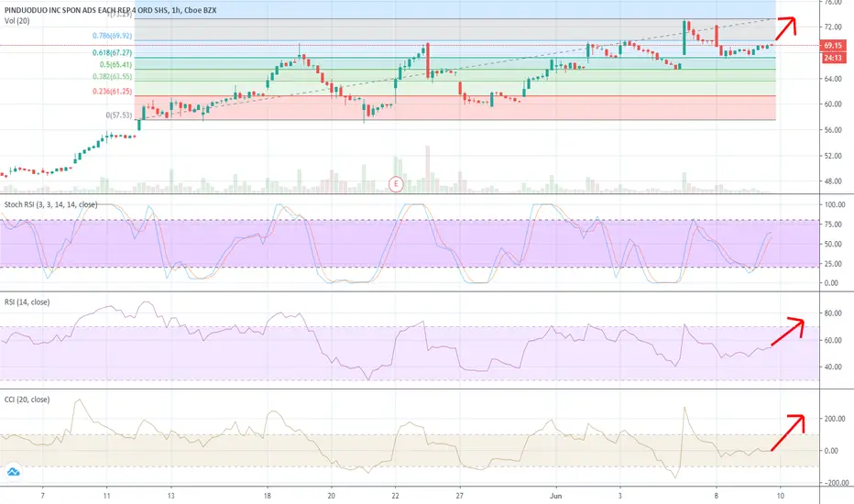Click the 0(57.53) Fibonacci level label
854x504 pixels.
click(119, 115)
